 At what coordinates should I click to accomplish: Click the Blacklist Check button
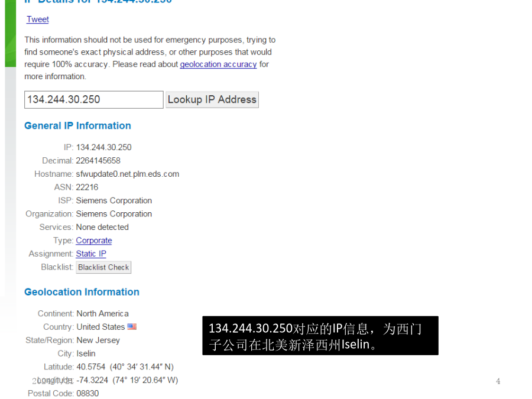103,267
